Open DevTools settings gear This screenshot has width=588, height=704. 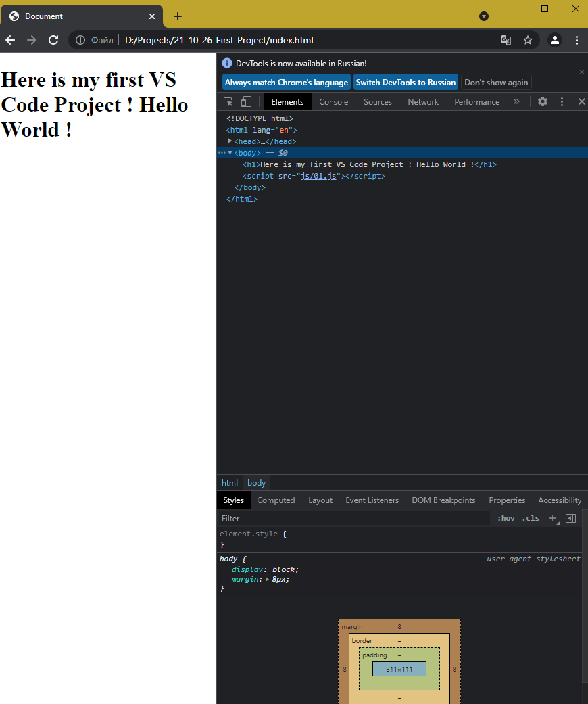point(543,101)
